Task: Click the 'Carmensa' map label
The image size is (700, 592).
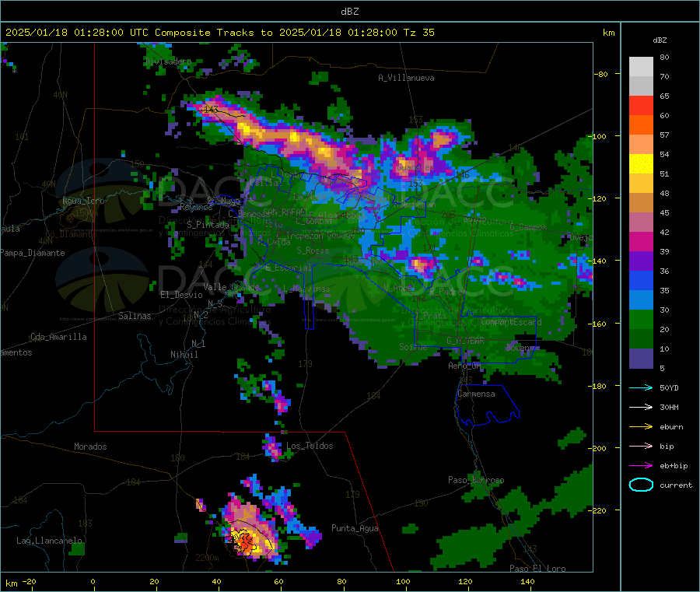Action: click(476, 394)
